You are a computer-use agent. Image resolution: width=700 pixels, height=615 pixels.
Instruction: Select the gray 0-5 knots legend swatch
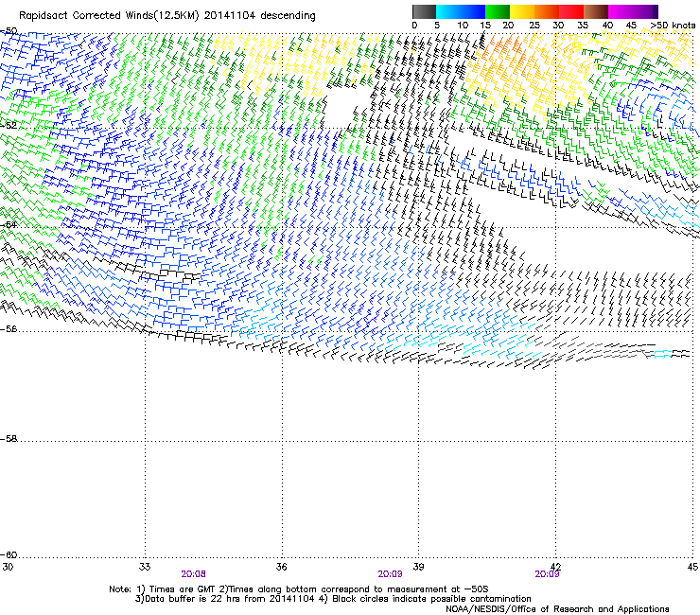424,11
